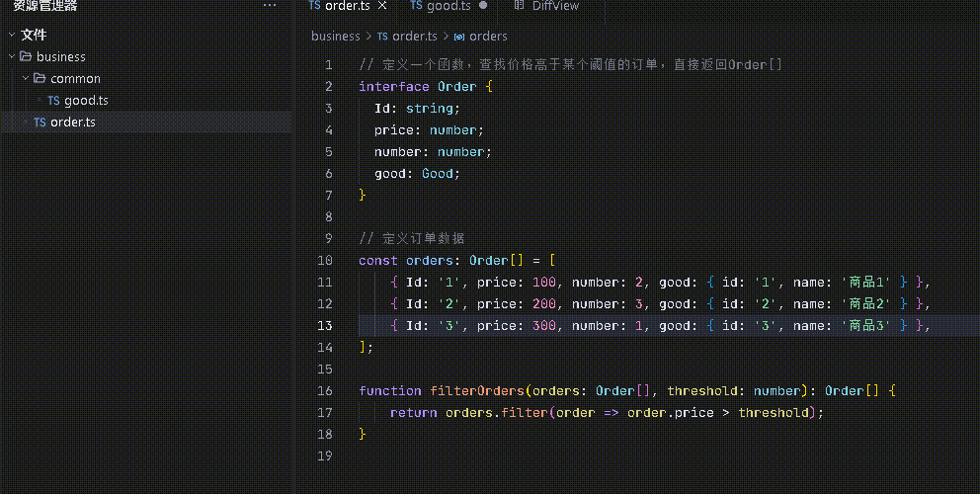Collapse the 文件 section chevron

(x=11, y=35)
